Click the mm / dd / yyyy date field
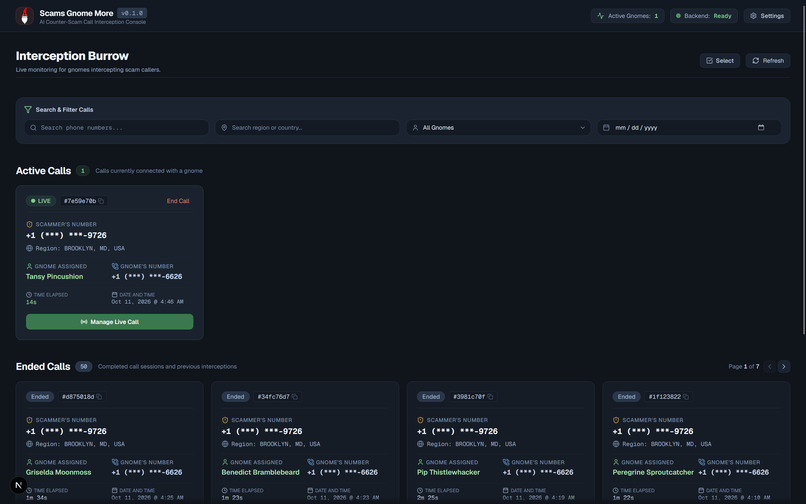The height and width of the screenshot is (504, 806). [689, 128]
